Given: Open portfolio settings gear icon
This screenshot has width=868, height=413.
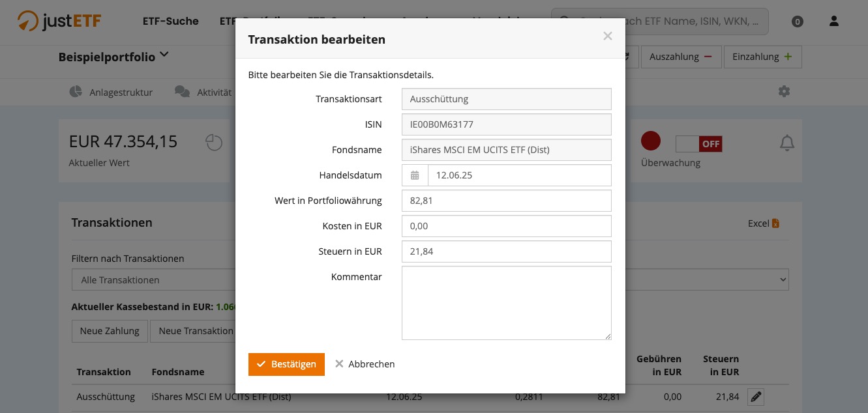Looking at the screenshot, I should [x=784, y=92].
